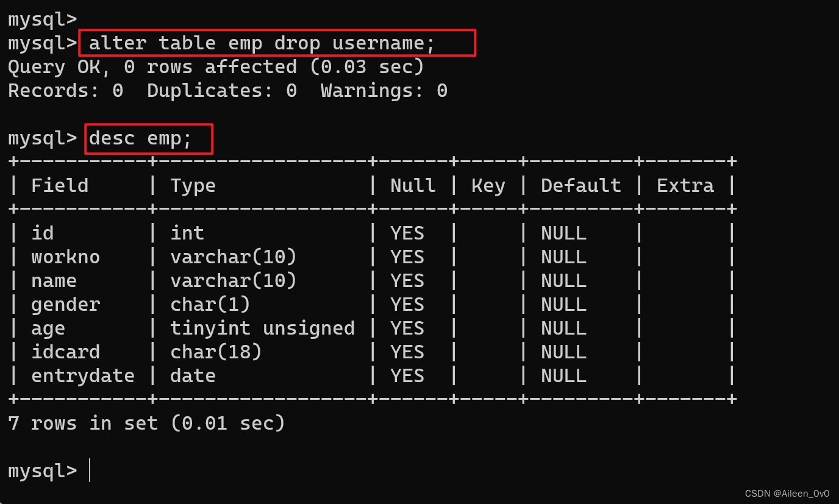Click the Query OK result line
Viewport: 839px width, 504px height.
pyautogui.click(x=216, y=67)
